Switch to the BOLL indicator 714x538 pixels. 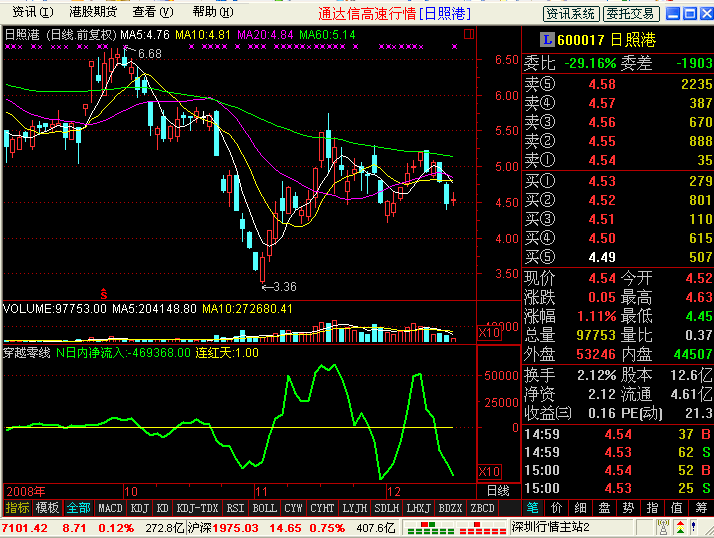click(x=265, y=508)
